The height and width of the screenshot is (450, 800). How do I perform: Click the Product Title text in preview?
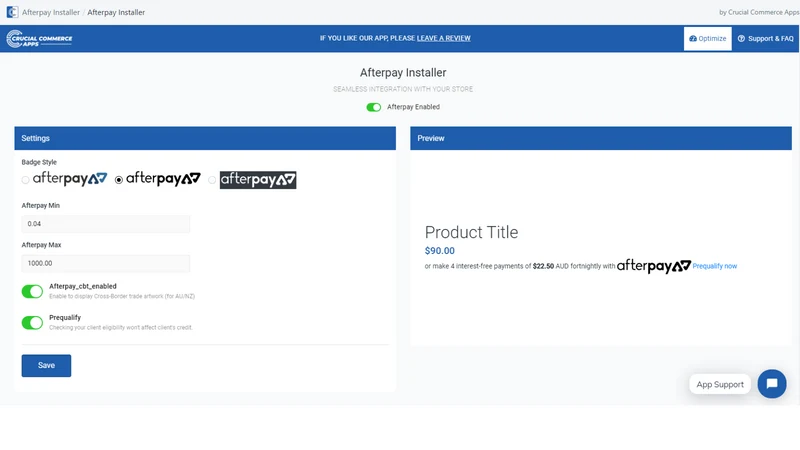(471, 232)
